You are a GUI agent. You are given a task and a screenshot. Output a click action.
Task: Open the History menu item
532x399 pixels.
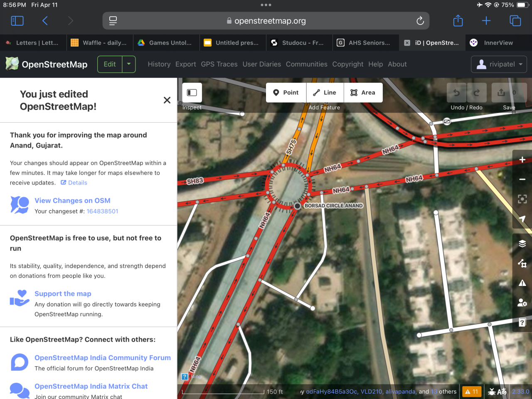pos(159,64)
